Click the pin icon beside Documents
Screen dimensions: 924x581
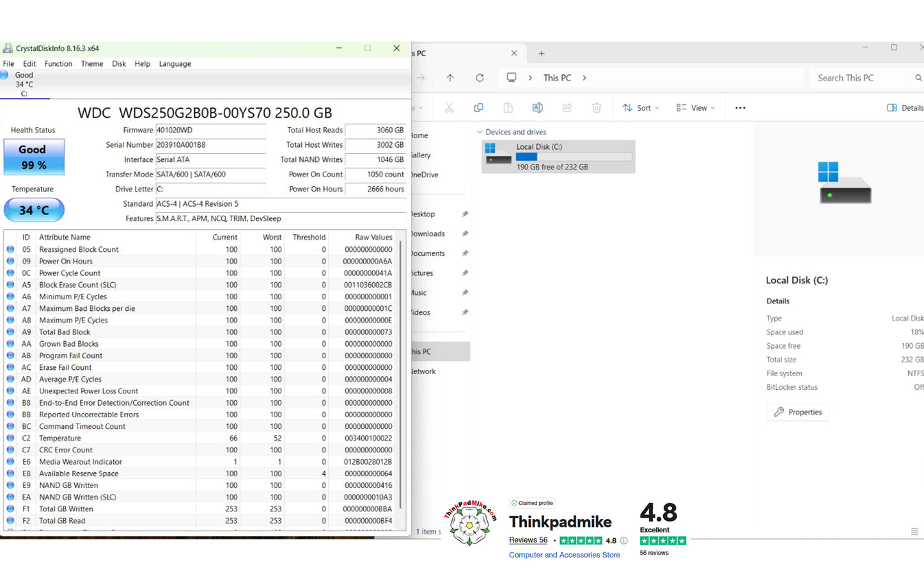[465, 253]
